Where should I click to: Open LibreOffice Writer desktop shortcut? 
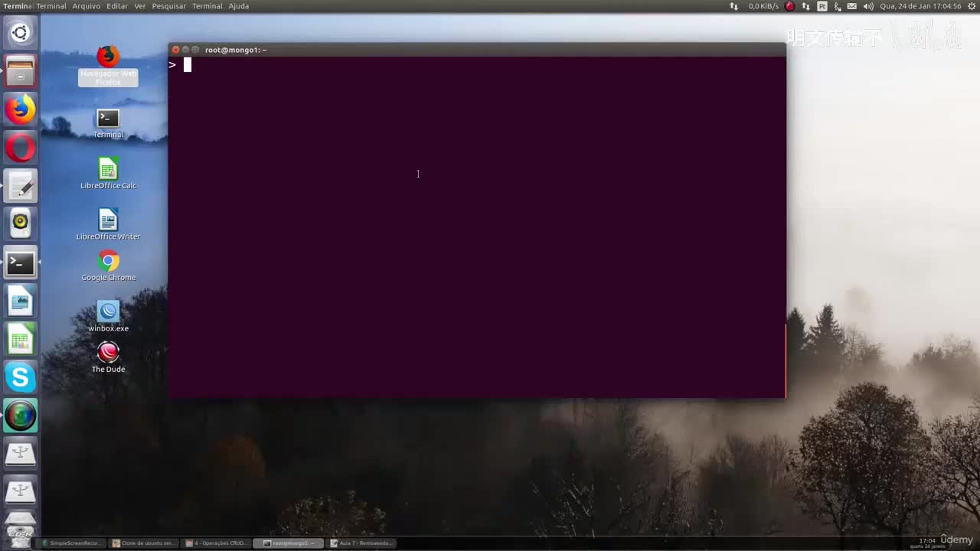coord(108,225)
